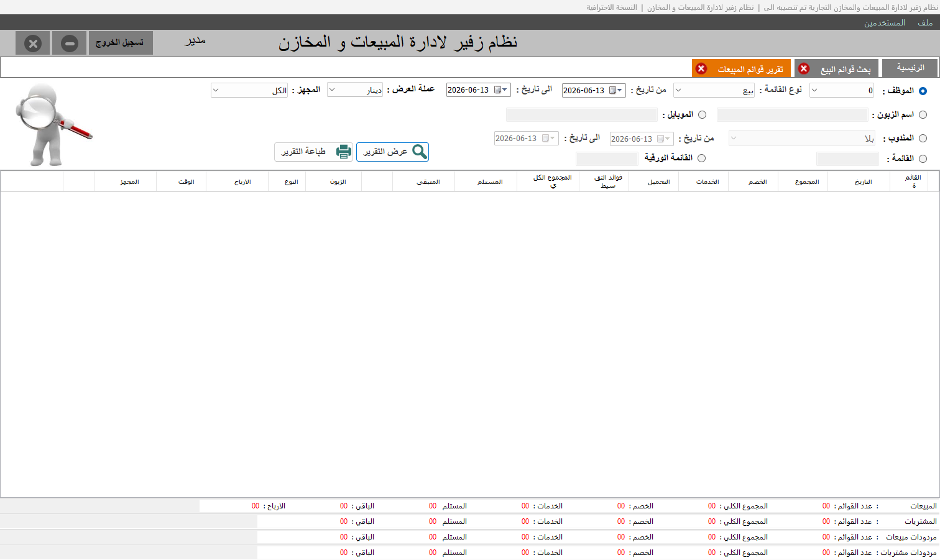
Task: Click the magnifying glass figure image
Action: 53,124
